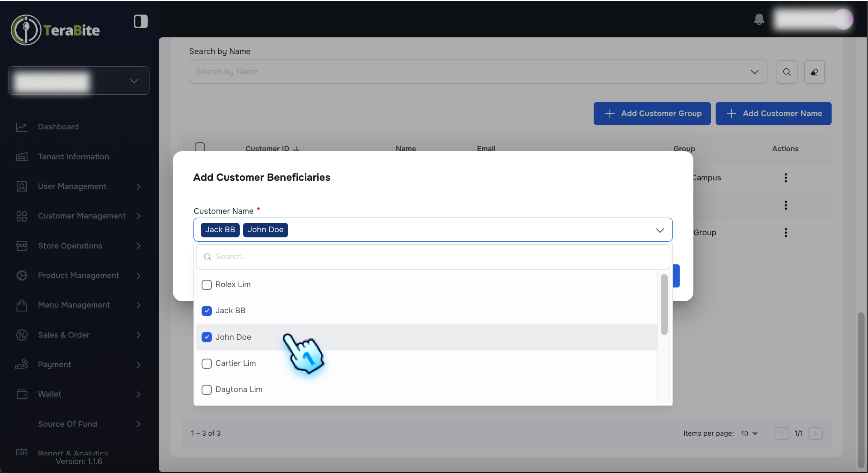Uncheck John Doe in the beneficiaries list
Viewport: 868px width, 473px height.
click(207, 337)
